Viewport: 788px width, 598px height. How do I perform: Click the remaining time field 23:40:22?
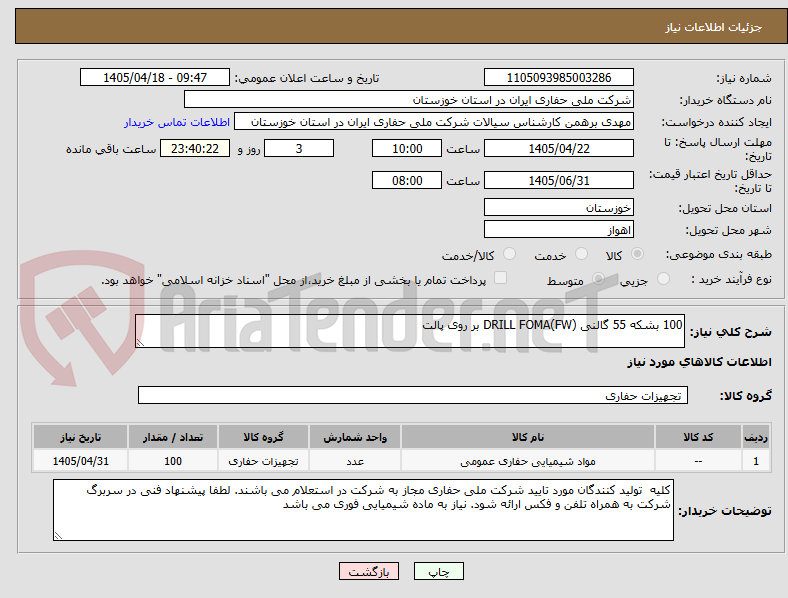coord(195,148)
